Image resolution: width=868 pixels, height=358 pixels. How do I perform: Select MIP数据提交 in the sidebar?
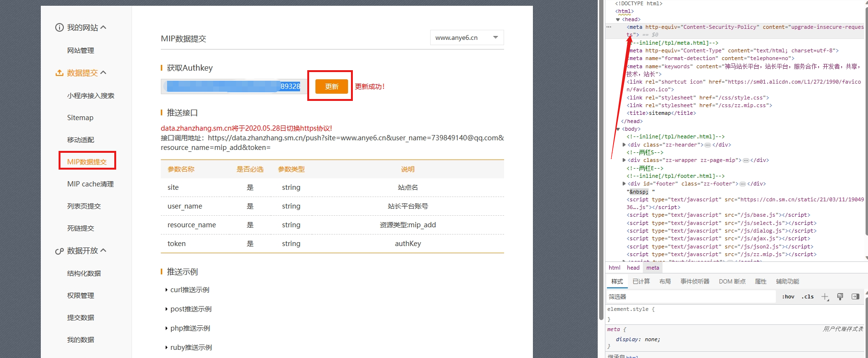tap(87, 162)
